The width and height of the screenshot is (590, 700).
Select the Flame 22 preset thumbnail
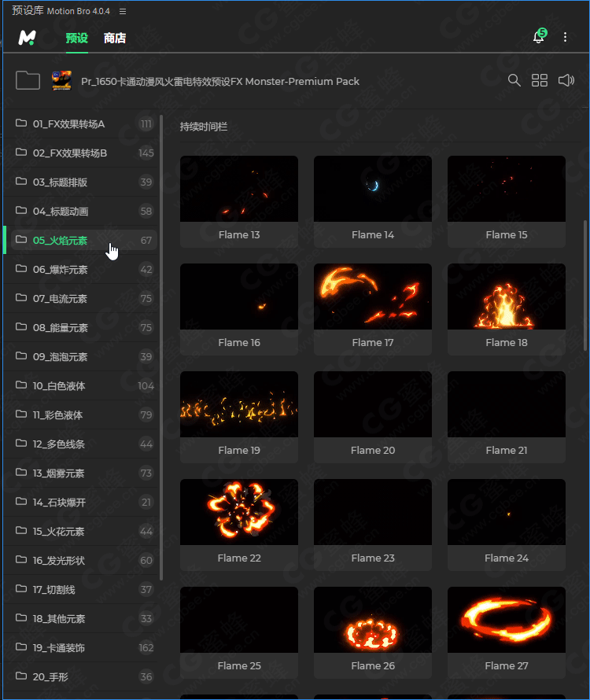(x=239, y=512)
